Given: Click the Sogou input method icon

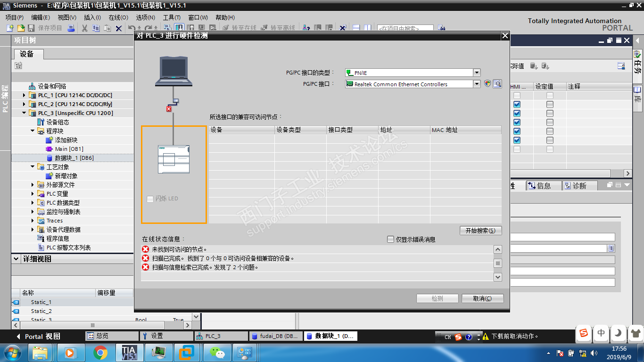Looking at the screenshot, I should click(584, 334).
